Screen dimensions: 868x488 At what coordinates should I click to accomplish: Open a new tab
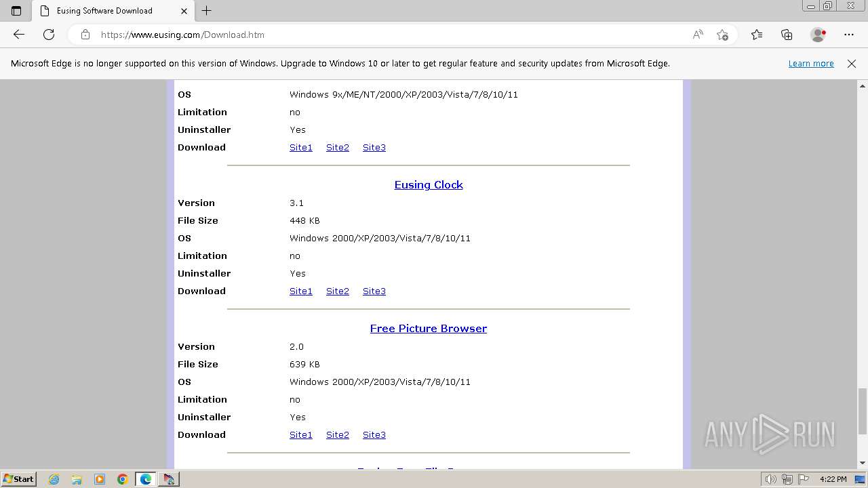pos(207,11)
